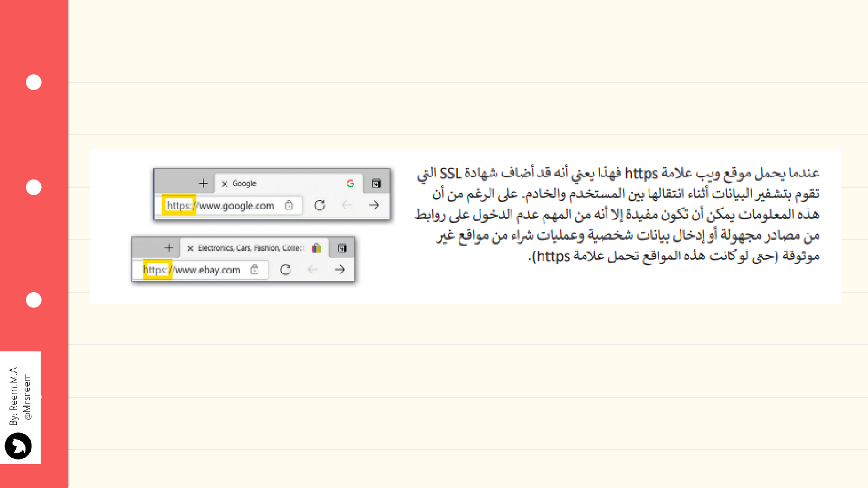The width and height of the screenshot is (868, 488).
Task: Click the www.google.com address field
Action: click(x=236, y=206)
